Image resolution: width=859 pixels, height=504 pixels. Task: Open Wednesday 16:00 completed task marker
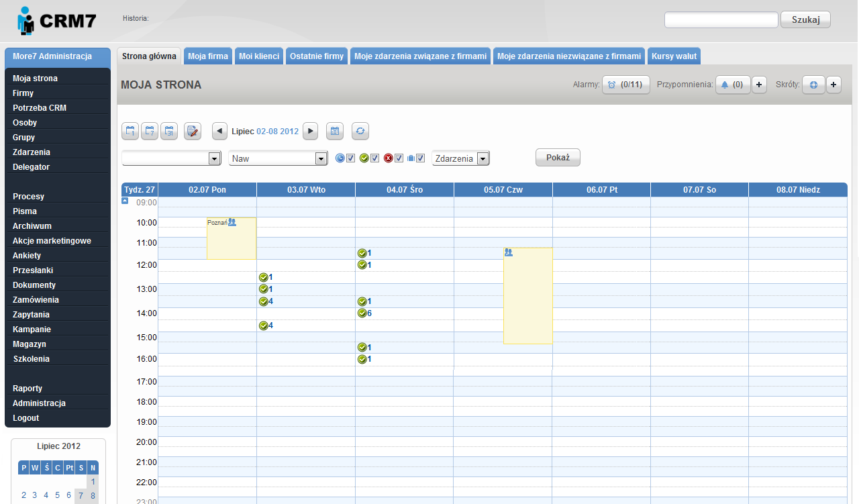coord(365,359)
